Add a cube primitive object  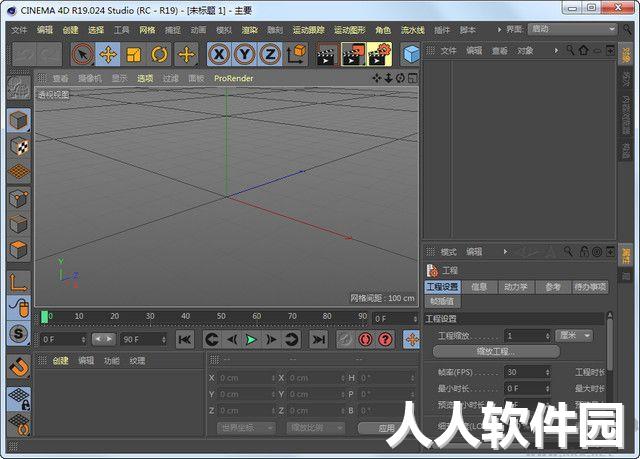pyautogui.click(x=411, y=54)
